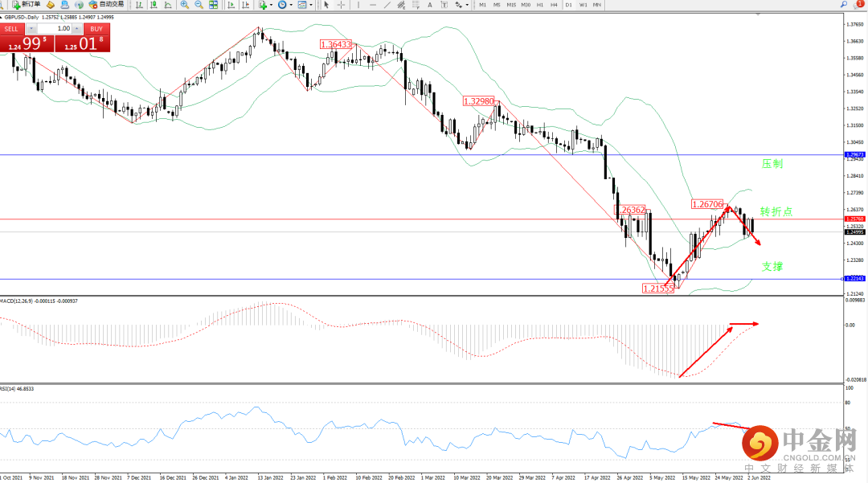Click the SELL button
This screenshot has height=483, width=868.
click(x=11, y=29)
